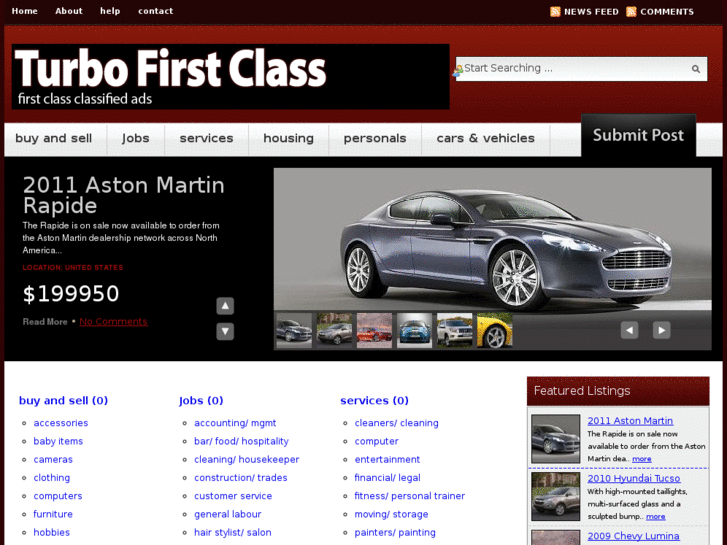Open the baby items category
Screen dimensions: 727x545
58,441
